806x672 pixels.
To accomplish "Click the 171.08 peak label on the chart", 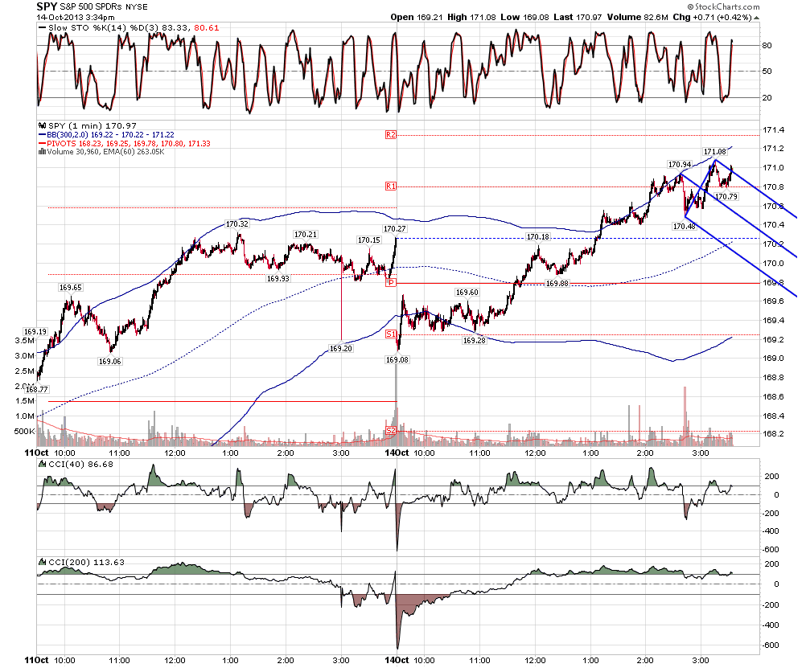I will point(715,152).
